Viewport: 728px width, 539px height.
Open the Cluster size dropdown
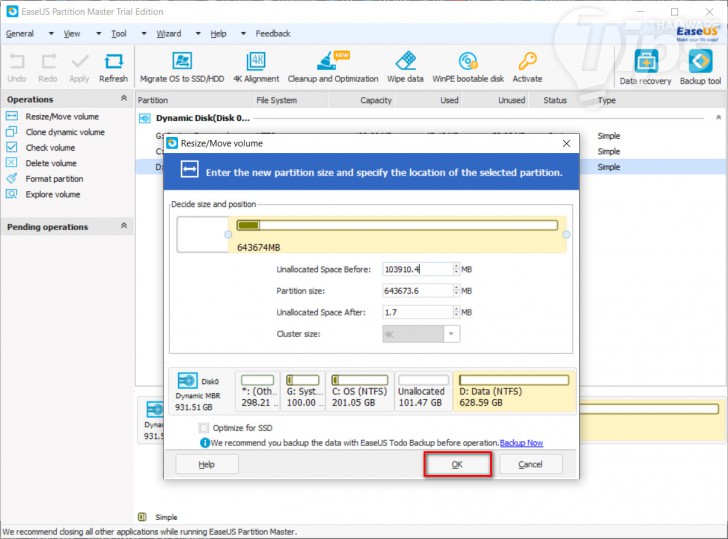(x=451, y=334)
